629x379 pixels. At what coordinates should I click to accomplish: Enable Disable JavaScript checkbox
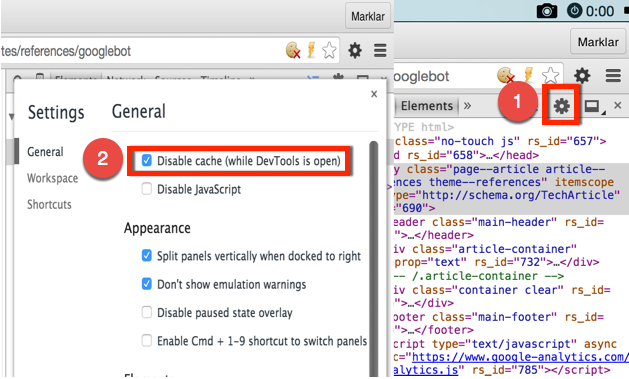click(147, 189)
